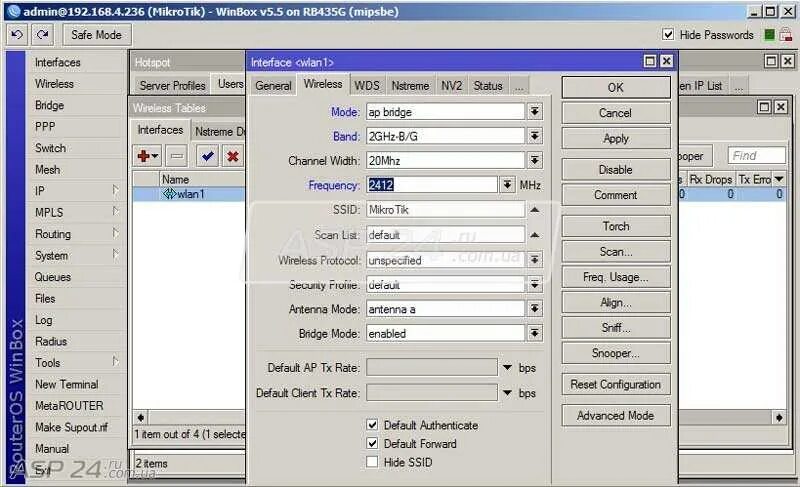Collapse the SSID field with up arrow

[x=534, y=210]
